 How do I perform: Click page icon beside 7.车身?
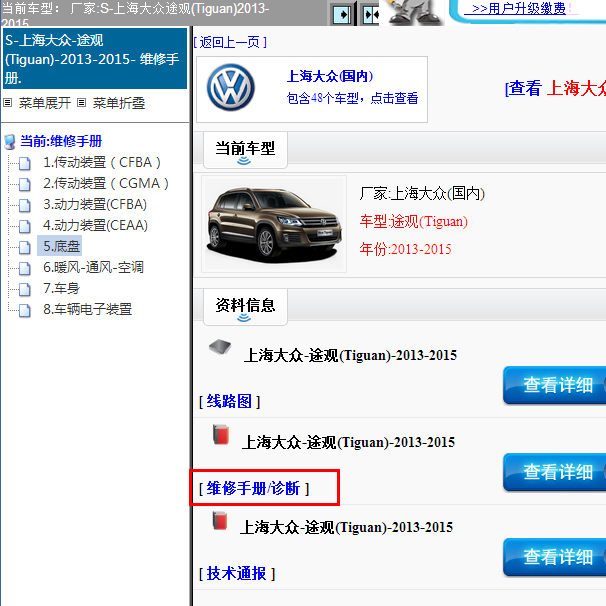click(25, 289)
